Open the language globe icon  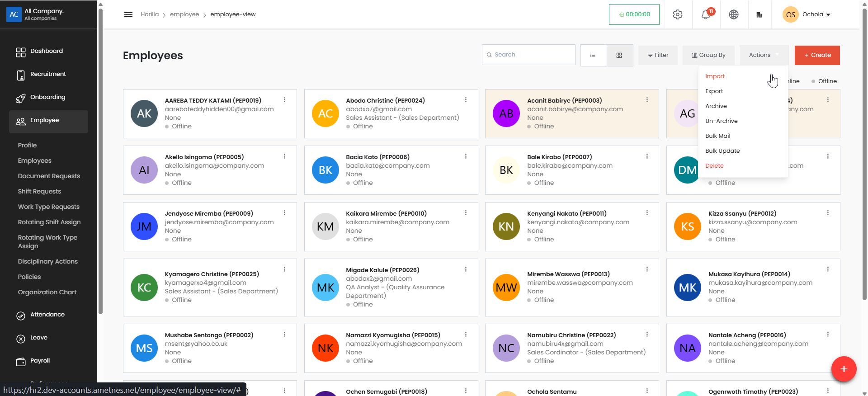734,14
